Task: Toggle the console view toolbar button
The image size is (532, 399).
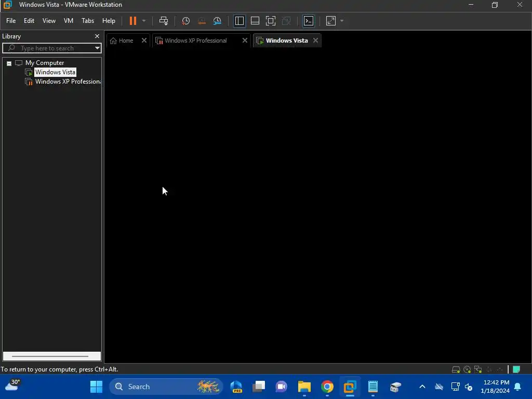Action: click(x=309, y=21)
